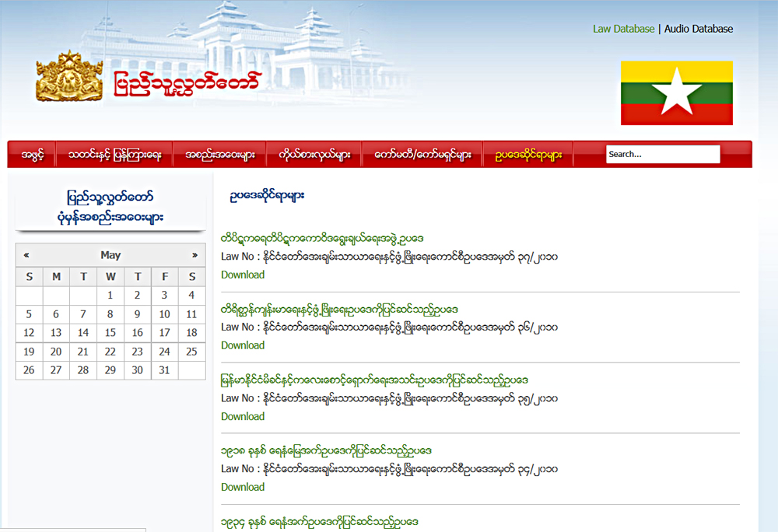Viewport: 778px width, 532px height.
Task: Select day 20 in calendar
Action: (x=56, y=352)
